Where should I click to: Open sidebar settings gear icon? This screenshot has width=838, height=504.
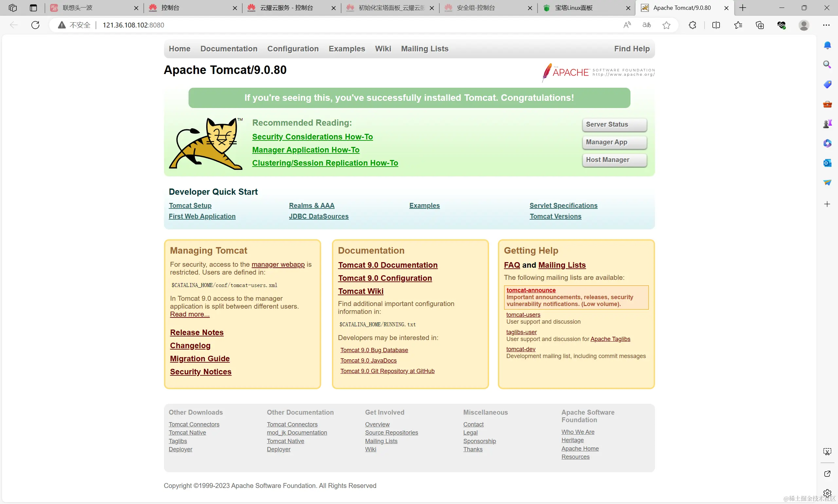click(x=827, y=493)
